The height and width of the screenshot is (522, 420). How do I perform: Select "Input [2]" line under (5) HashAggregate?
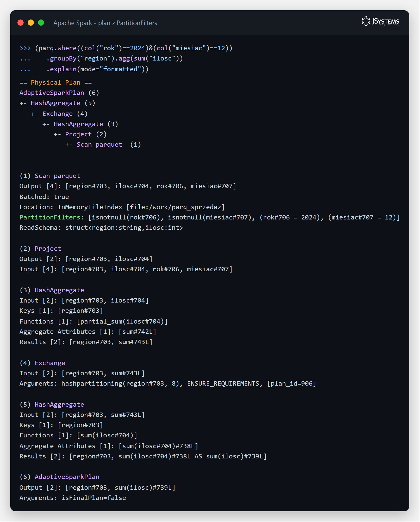pyautogui.click(x=82, y=415)
